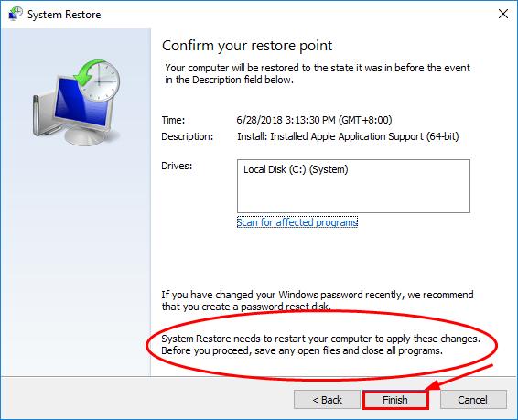Click the large computer restore illustration
518x420 pixels.
[76, 102]
